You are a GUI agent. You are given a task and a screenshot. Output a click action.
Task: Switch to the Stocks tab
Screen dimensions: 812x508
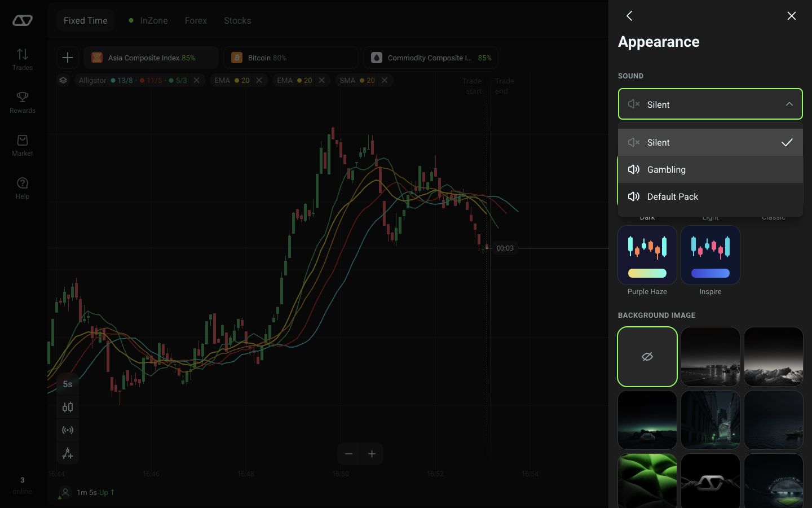coord(237,20)
